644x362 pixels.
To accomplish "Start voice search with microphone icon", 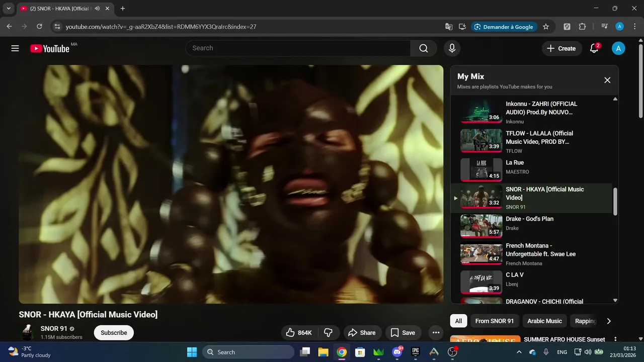I will (x=452, y=48).
